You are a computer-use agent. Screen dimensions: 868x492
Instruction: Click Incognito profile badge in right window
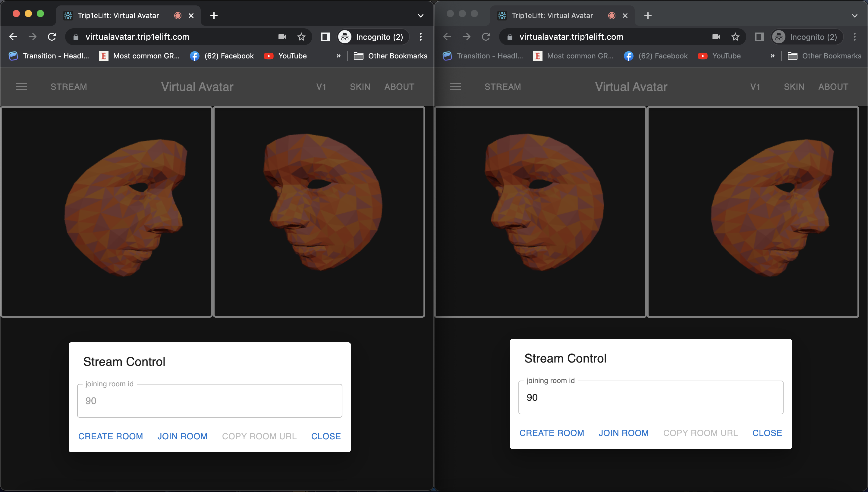pyautogui.click(x=807, y=37)
